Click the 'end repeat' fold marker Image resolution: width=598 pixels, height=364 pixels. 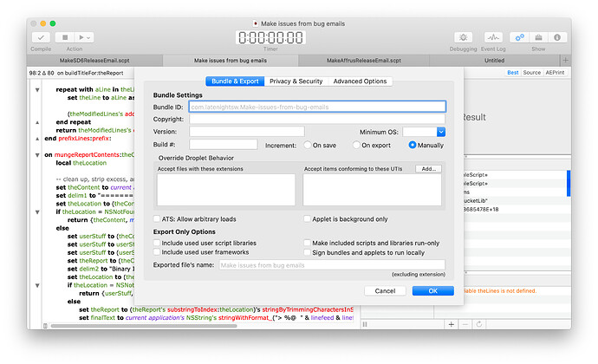tap(37, 122)
